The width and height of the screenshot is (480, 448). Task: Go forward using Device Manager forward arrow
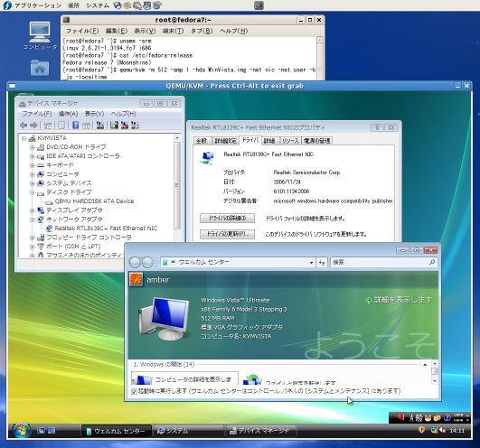point(33,125)
